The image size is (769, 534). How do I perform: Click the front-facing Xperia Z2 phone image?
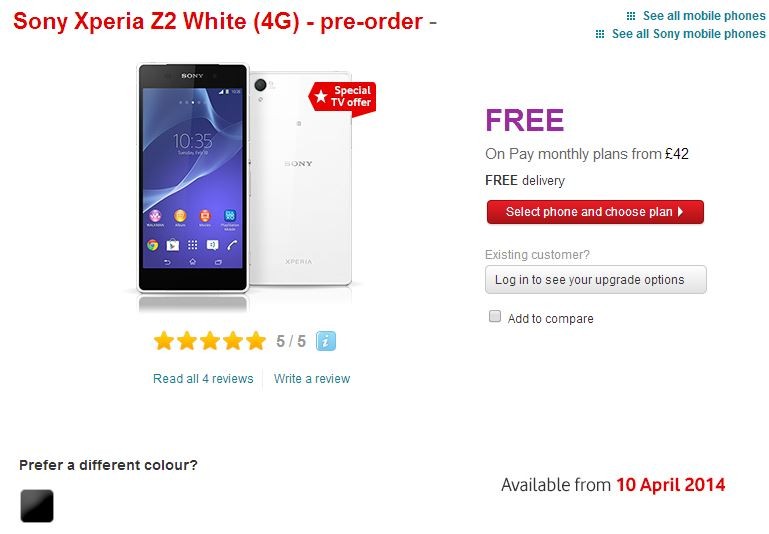coord(193,178)
